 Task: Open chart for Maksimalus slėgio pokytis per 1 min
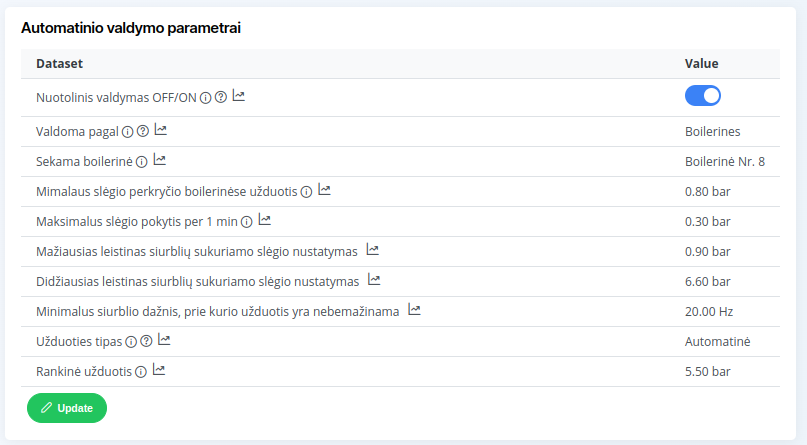265,220
